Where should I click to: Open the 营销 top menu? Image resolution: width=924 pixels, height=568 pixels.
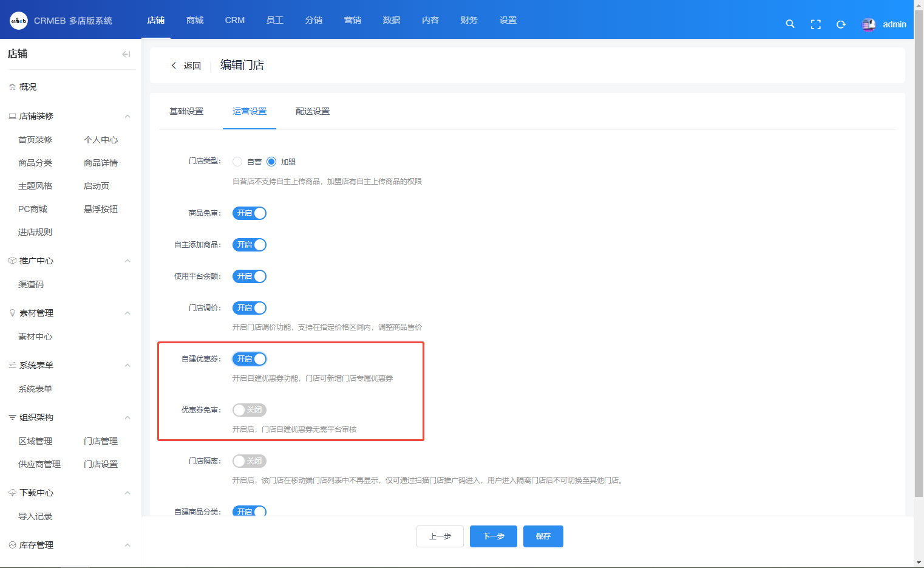(x=353, y=20)
